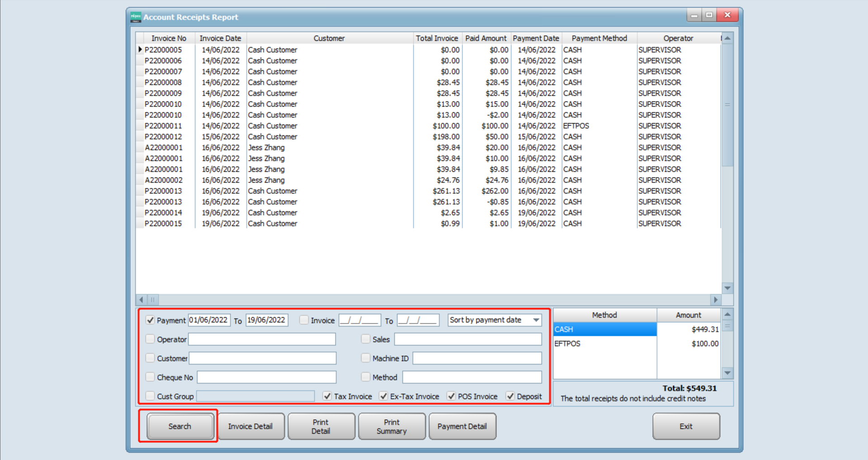Viewport: 868px width, 460px height.
Task: Click right arrow of horizontal scrollbar
Action: [715, 300]
